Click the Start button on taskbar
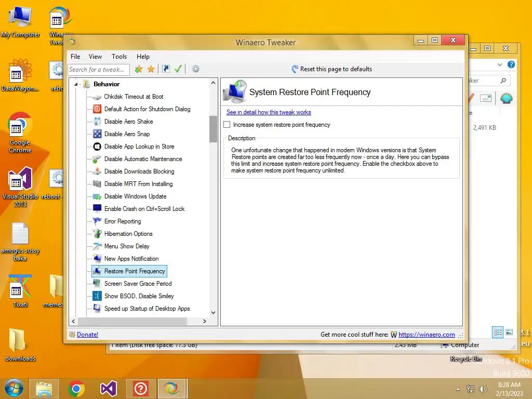 pyautogui.click(x=14, y=389)
